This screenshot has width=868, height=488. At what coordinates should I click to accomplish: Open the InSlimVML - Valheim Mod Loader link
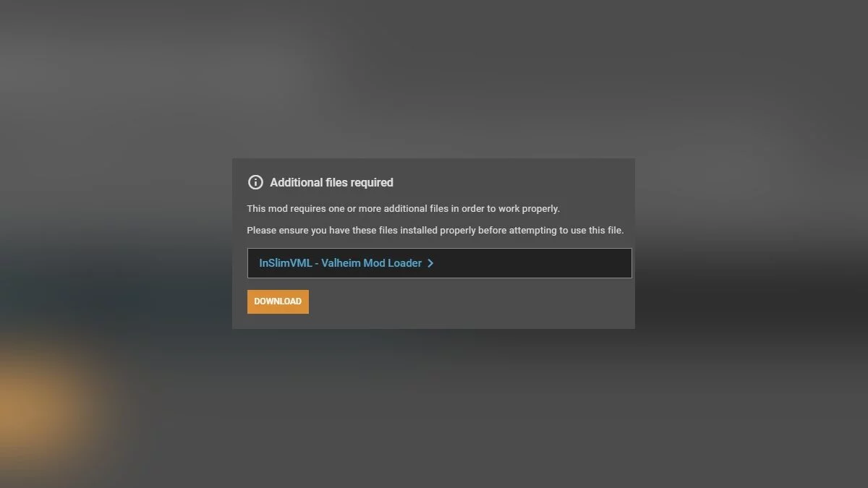(x=340, y=263)
